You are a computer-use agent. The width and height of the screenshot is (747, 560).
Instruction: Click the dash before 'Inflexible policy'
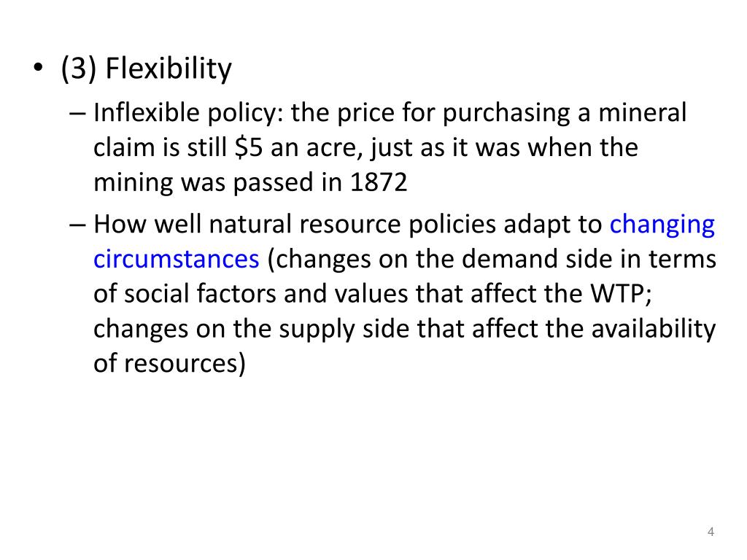coord(77,113)
